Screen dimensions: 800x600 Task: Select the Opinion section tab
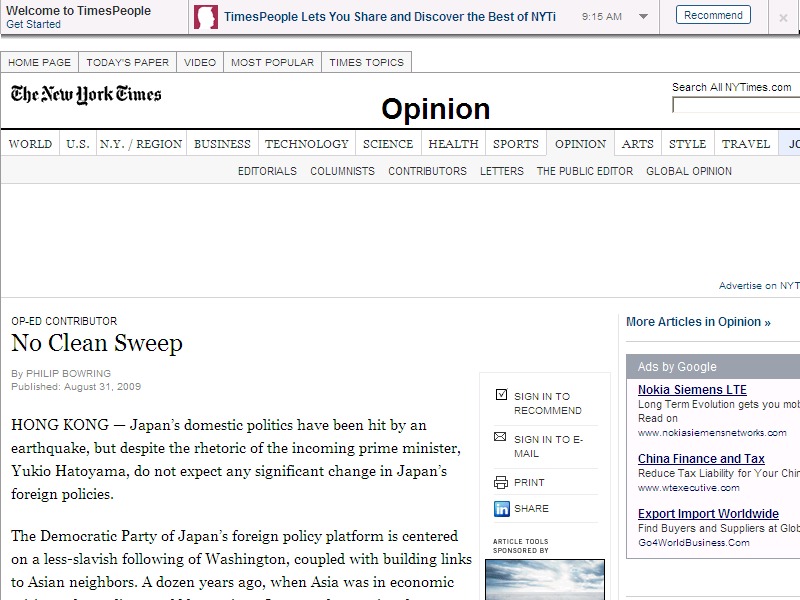point(581,144)
